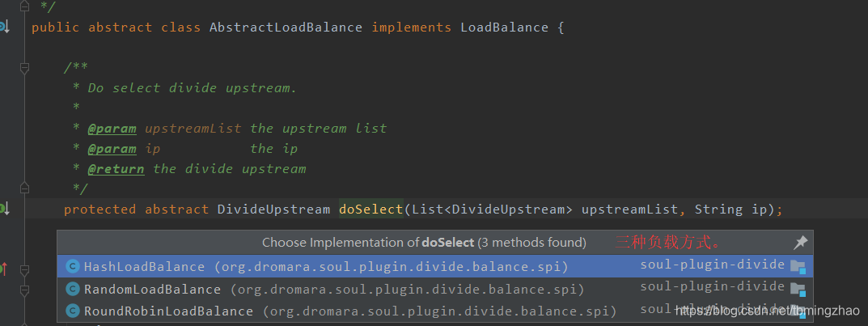Click the @return tag in the Javadoc
Image resolution: width=868 pixels, height=326 pixels.
pos(116,169)
